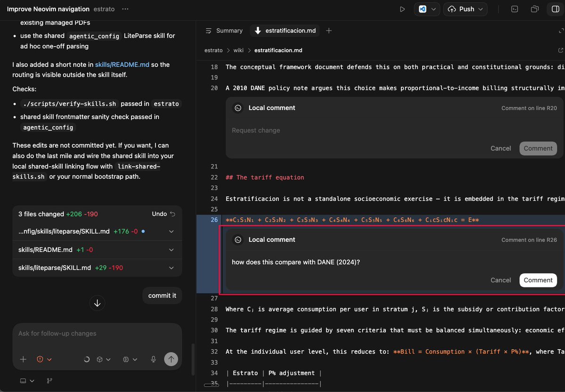This screenshot has width=565, height=392.
Task: Expand the Push options dropdown arrow
Action: tap(481, 9)
